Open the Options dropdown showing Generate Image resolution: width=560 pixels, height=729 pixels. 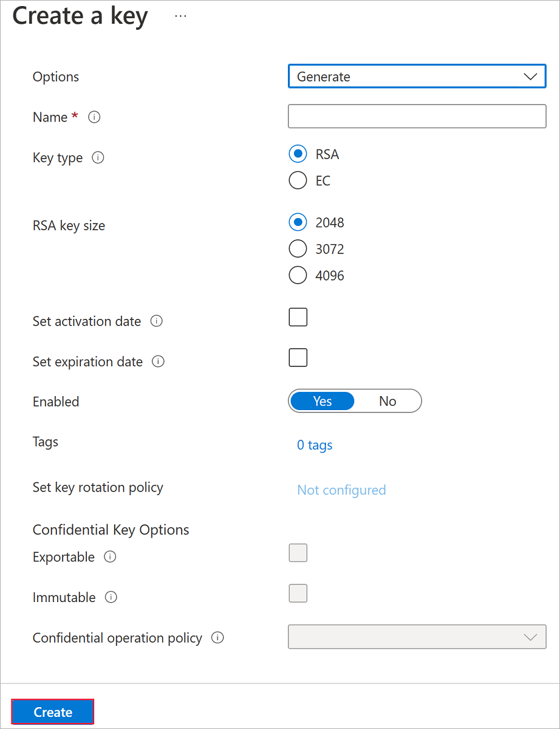[417, 77]
